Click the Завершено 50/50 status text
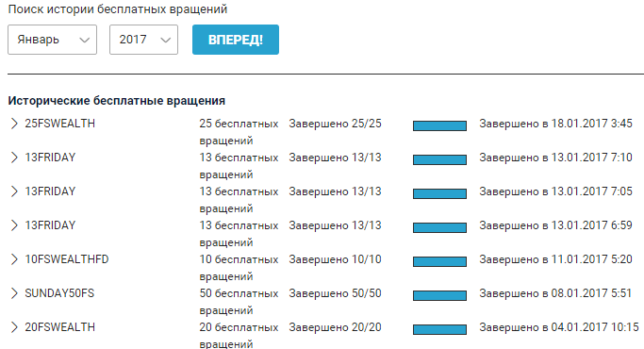The height and width of the screenshot is (349, 644). click(x=335, y=293)
